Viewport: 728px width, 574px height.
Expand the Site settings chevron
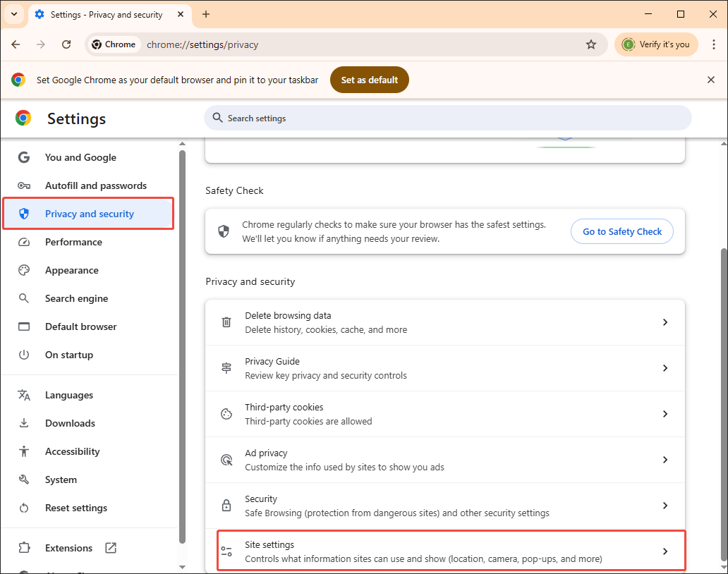tap(665, 551)
